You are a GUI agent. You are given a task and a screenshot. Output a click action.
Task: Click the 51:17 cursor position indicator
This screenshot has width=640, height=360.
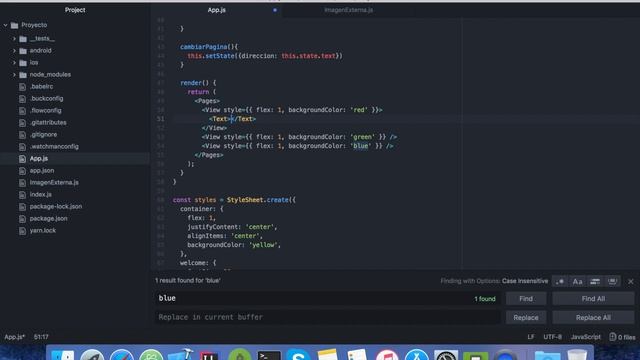[x=41, y=337]
